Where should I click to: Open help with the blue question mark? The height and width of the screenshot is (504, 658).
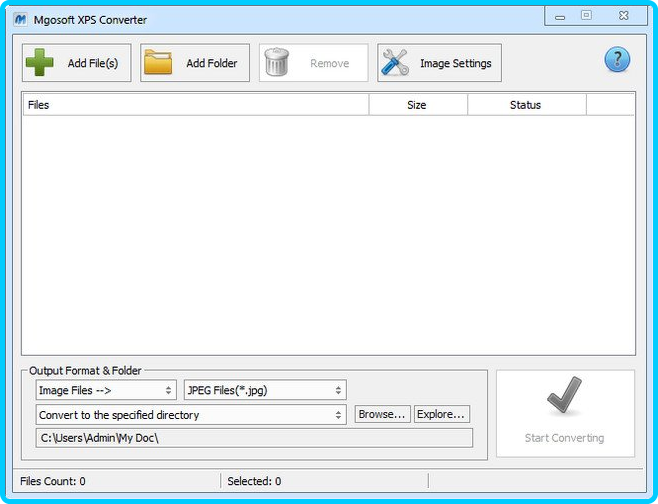coord(617,60)
